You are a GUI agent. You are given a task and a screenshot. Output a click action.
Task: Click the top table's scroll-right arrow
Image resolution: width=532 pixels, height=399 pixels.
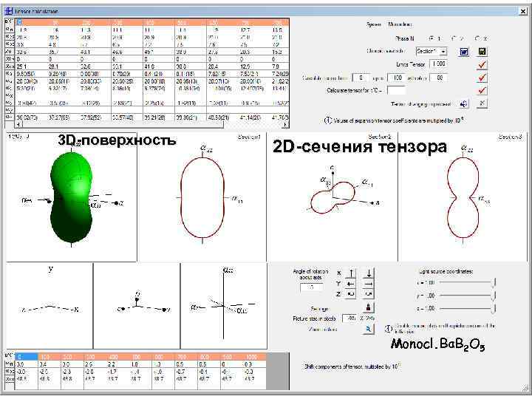(x=285, y=125)
